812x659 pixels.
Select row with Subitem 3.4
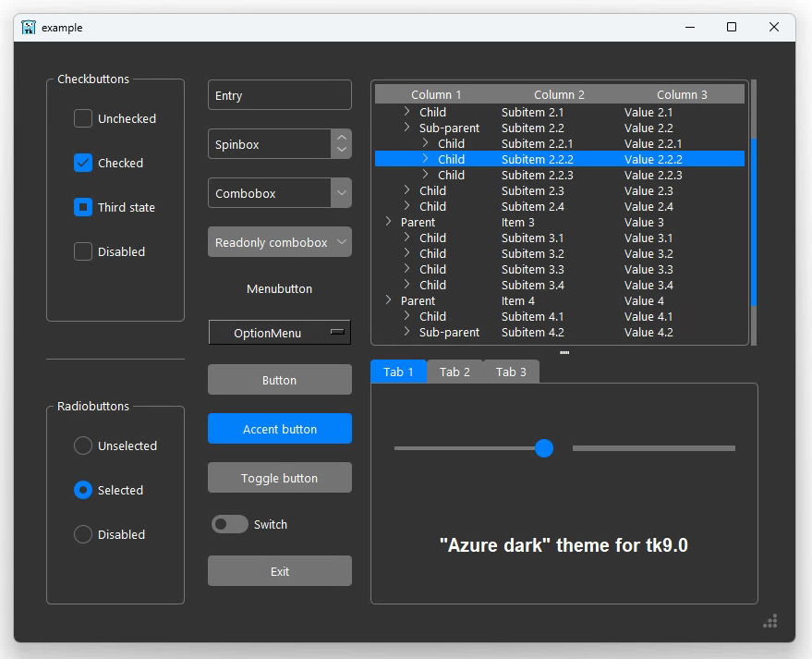(x=560, y=285)
